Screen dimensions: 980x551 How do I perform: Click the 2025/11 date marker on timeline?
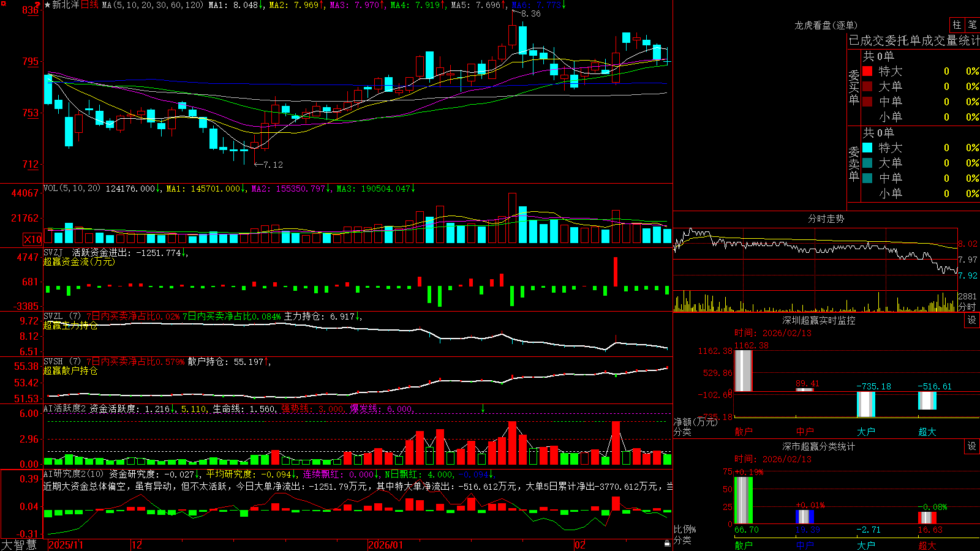pyautogui.click(x=66, y=545)
